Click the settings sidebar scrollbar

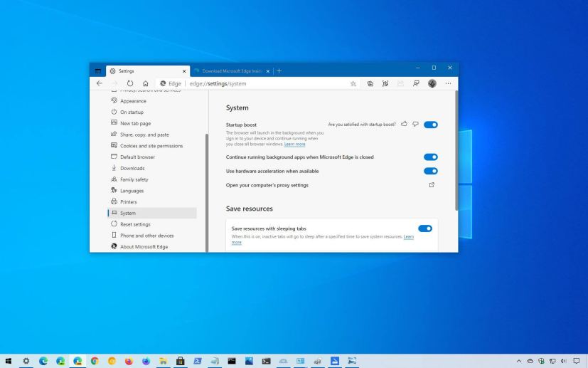click(x=206, y=193)
